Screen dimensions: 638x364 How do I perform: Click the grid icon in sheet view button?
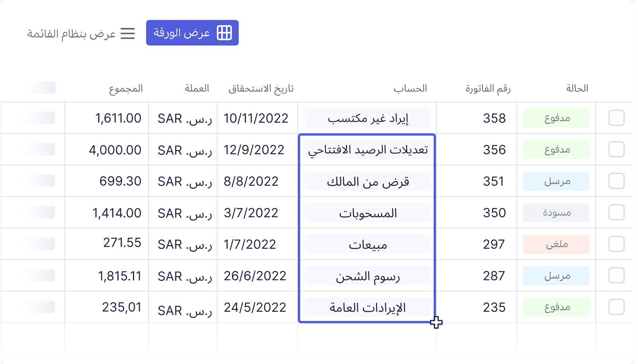(x=224, y=33)
